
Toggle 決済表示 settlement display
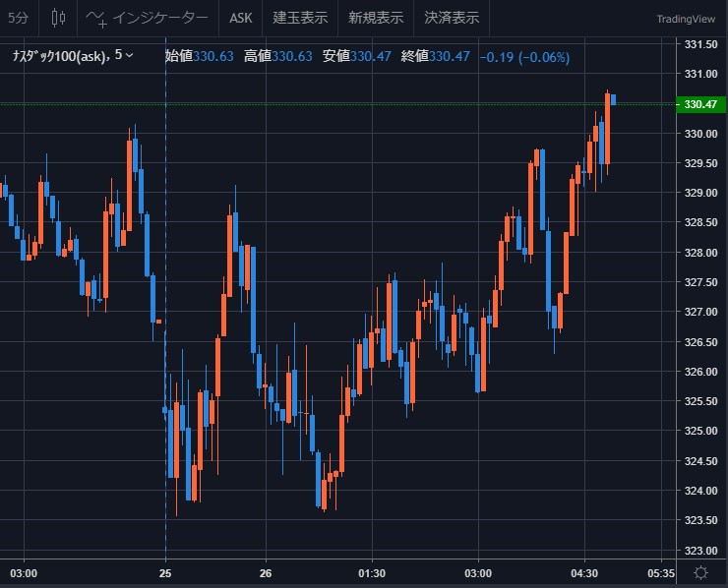pos(452,18)
